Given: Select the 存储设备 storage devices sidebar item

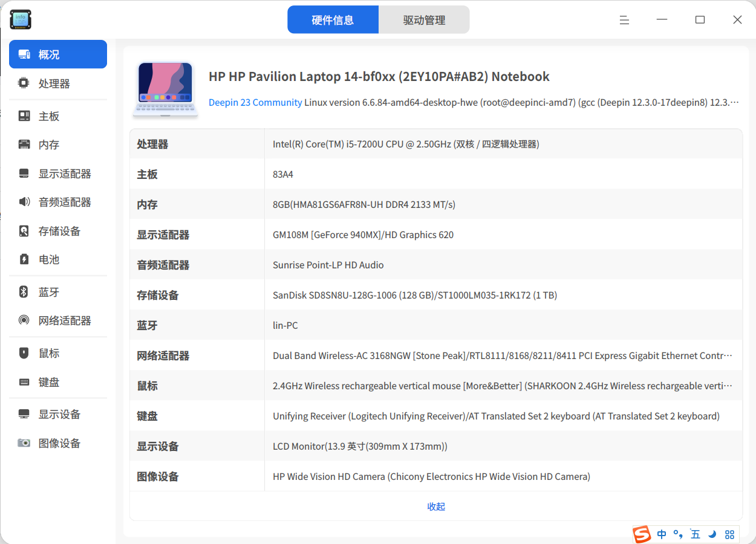Looking at the screenshot, I should [x=58, y=231].
